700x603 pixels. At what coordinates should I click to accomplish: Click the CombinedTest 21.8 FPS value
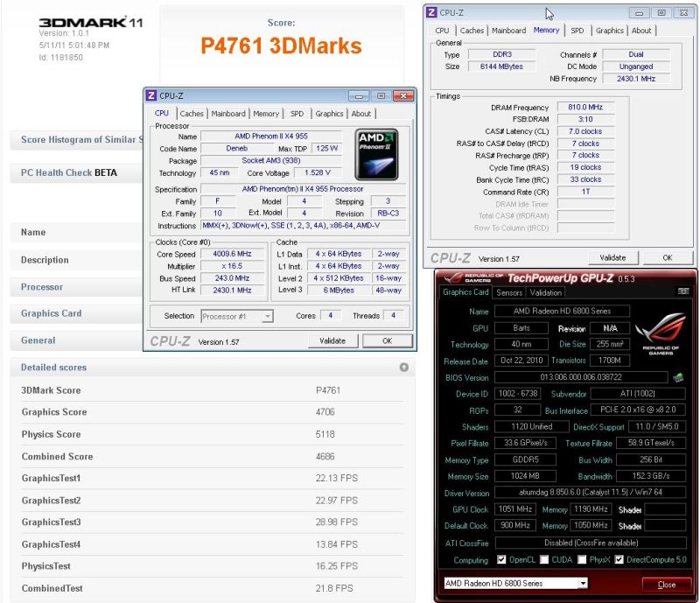pos(334,588)
